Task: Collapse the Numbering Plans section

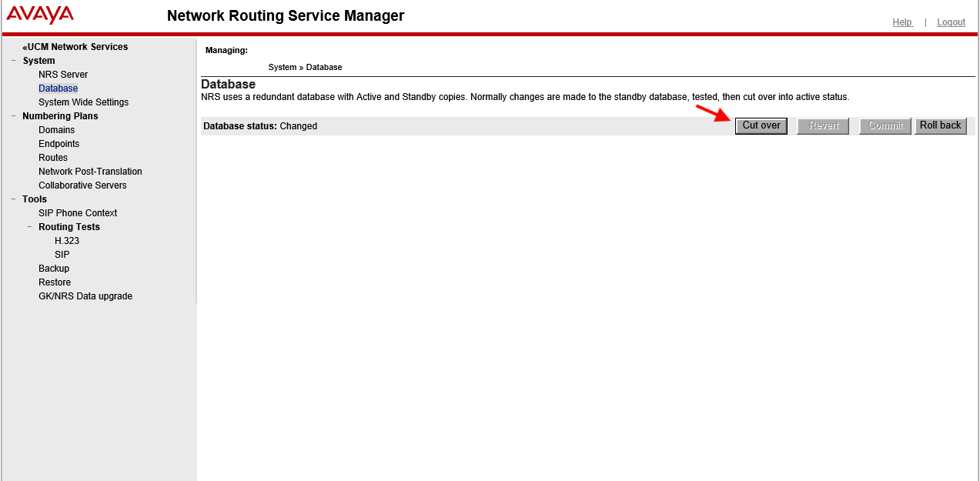Action: [x=14, y=116]
